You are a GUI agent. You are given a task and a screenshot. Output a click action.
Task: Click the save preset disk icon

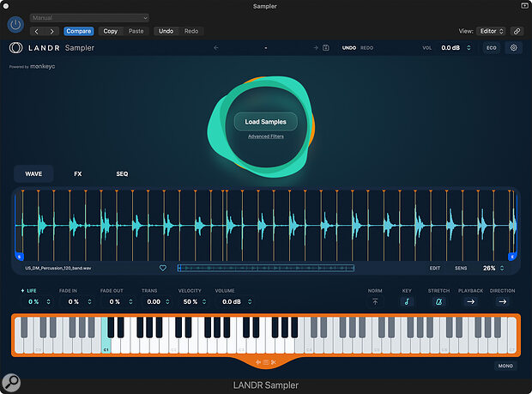pyautogui.click(x=326, y=48)
